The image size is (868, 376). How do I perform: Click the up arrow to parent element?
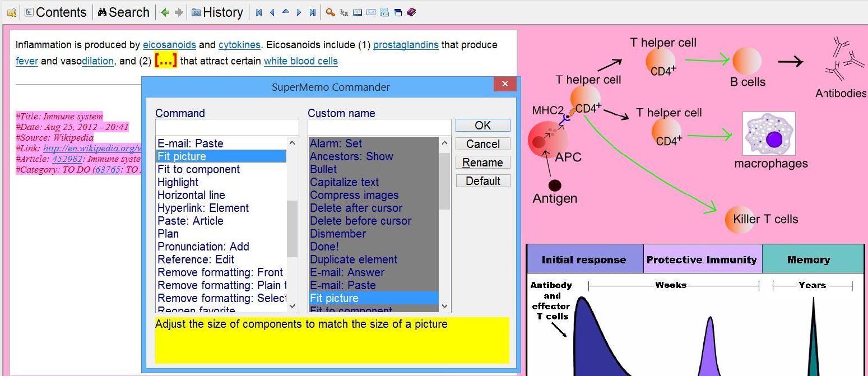click(286, 12)
